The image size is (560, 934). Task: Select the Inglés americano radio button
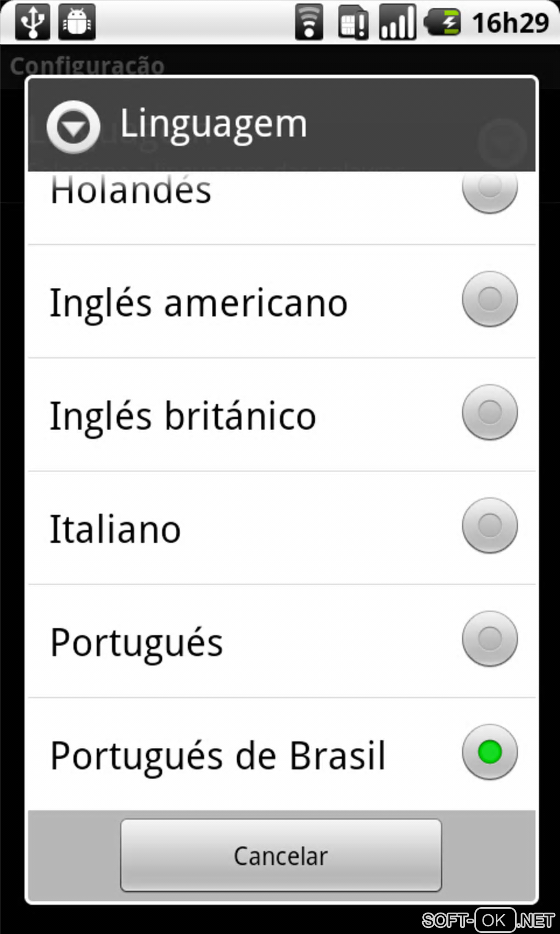pyautogui.click(x=490, y=299)
